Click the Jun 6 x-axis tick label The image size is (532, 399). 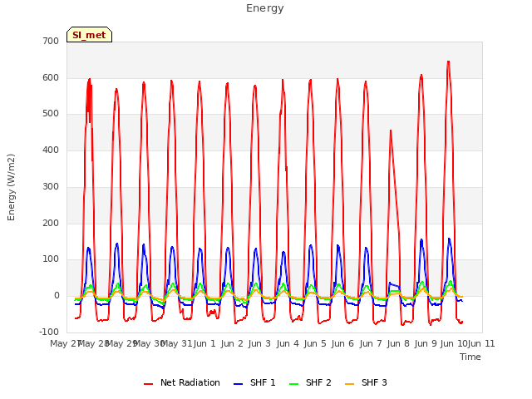(x=342, y=343)
